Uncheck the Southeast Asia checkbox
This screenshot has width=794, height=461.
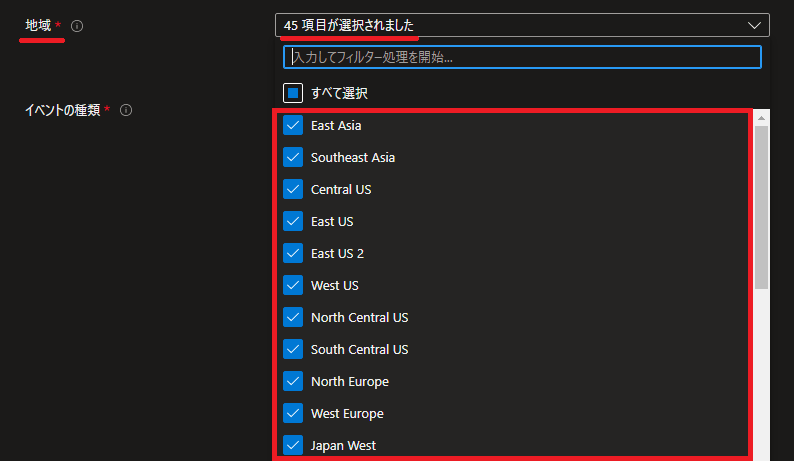click(x=293, y=157)
